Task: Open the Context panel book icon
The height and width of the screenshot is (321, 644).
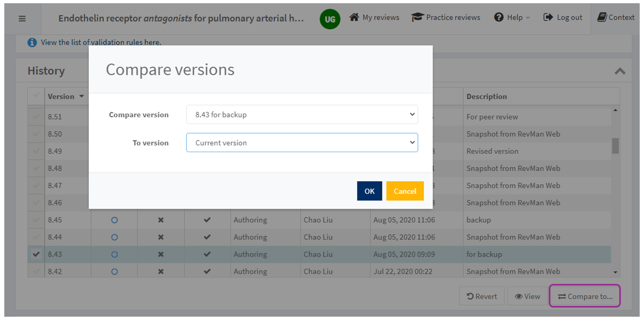Action: point(602,17)
